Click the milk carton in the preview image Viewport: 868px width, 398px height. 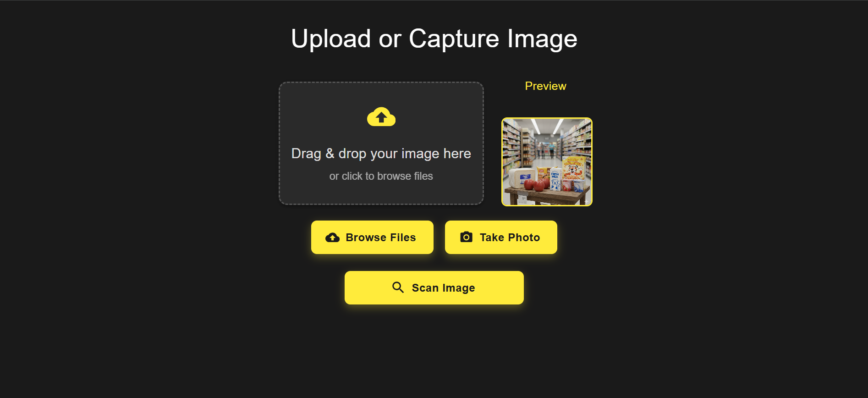pos(555,179)
